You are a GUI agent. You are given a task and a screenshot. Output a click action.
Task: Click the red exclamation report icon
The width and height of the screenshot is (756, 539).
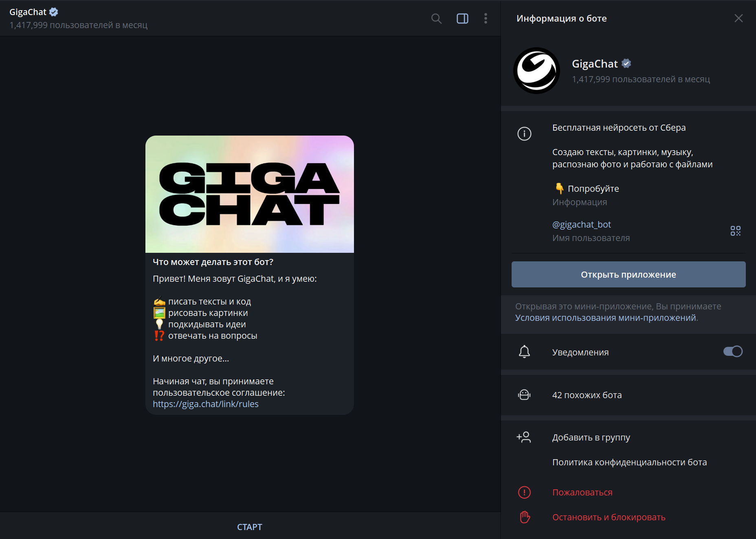tap(524, 492)
